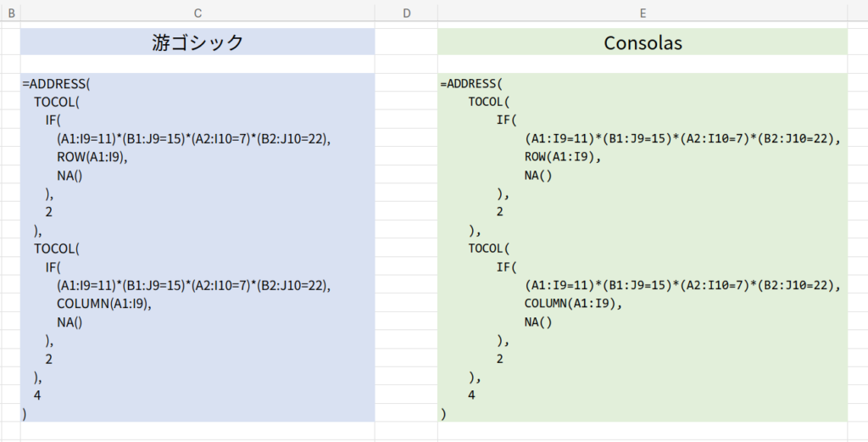Select column B cell beside the 游ゴシック title

(10, 42)
